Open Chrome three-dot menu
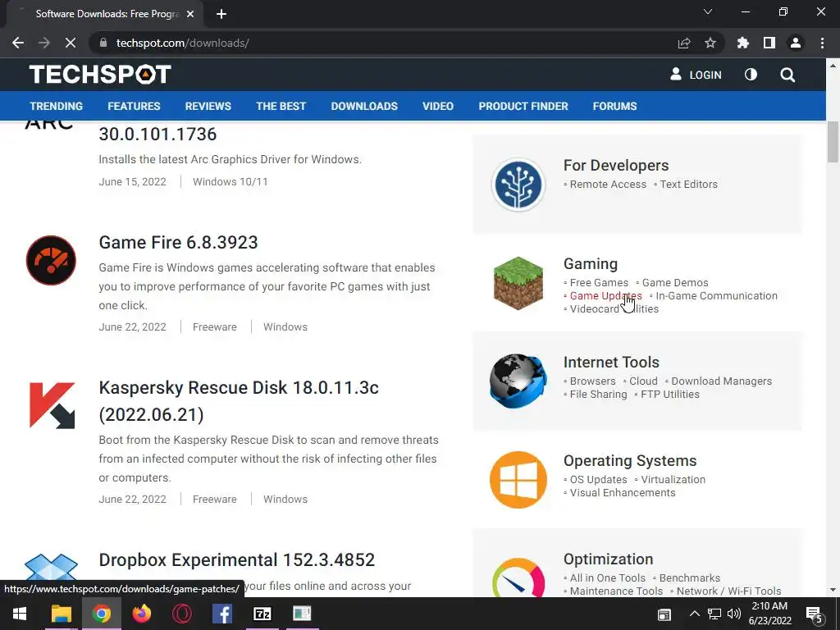The width and height of the screenshot is (840, 630). click(822, 43)
